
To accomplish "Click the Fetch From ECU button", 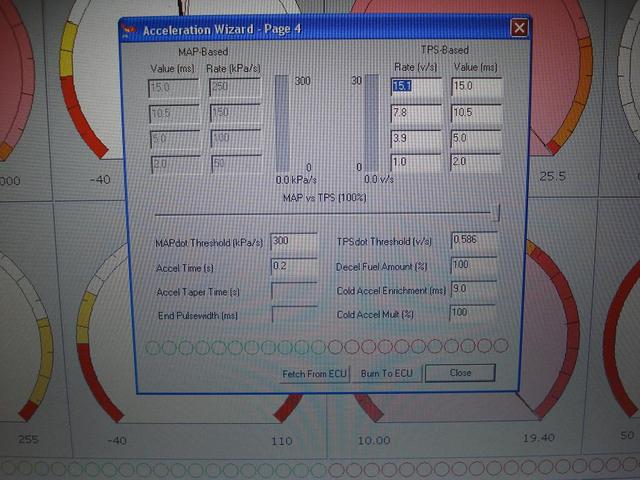I will (314, 373).
